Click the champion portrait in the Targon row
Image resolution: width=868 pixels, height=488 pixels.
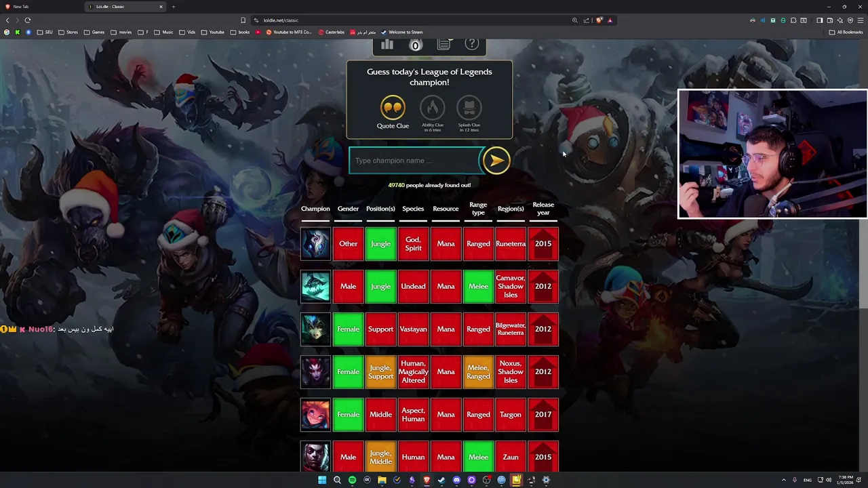[x=315, y=415]
